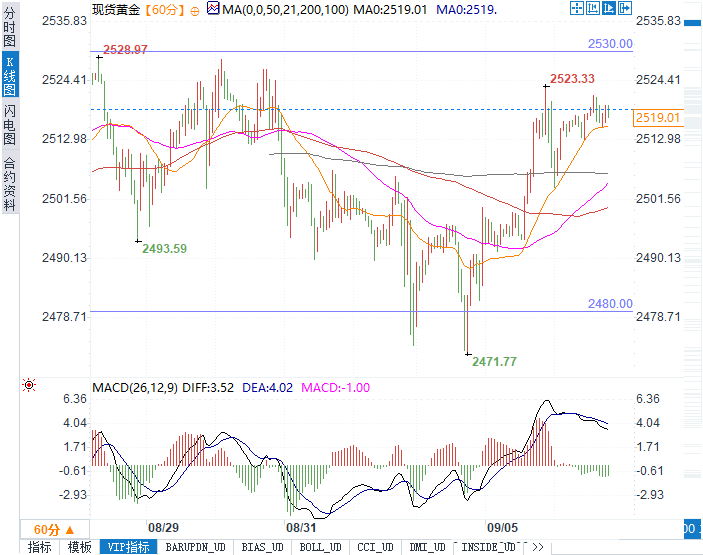Click the 2528.97 high price marker
Viewport: 703px width, 555px height.
pyautogui.click(x=126, y=49)
